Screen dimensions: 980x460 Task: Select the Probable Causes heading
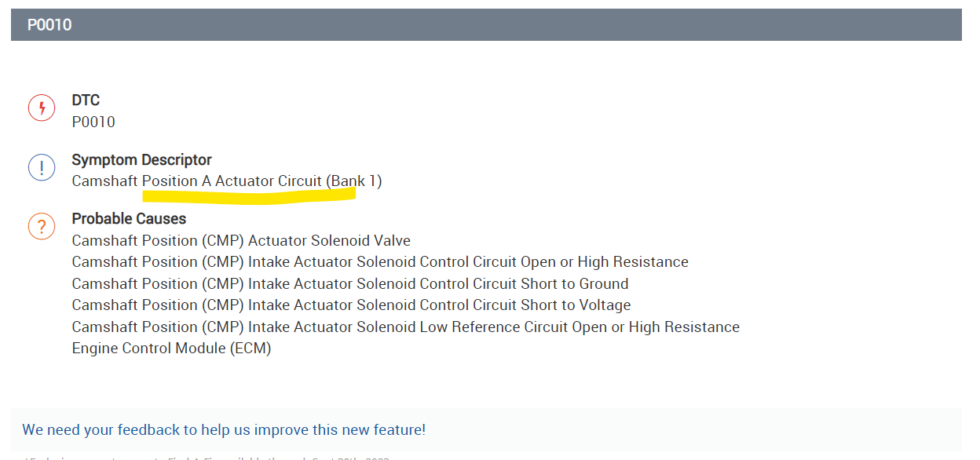pyautogui.click(x=129, y=219)
